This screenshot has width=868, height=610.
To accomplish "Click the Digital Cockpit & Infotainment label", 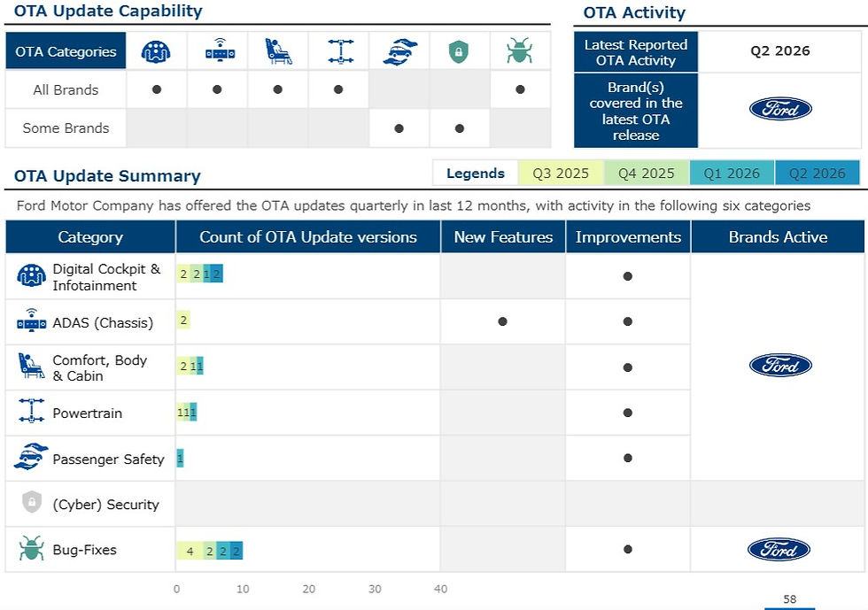I will [x=105, y=277].
